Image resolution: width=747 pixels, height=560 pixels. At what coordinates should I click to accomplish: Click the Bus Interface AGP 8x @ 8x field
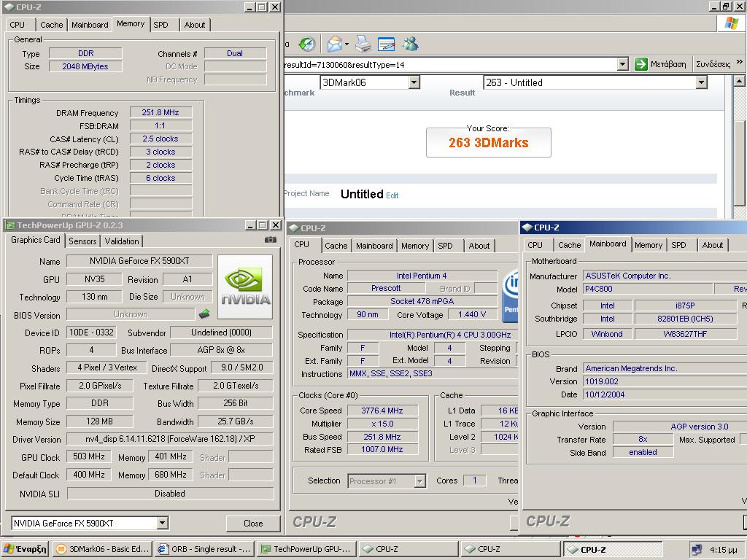pyautogui.click(x=221, y=349)
